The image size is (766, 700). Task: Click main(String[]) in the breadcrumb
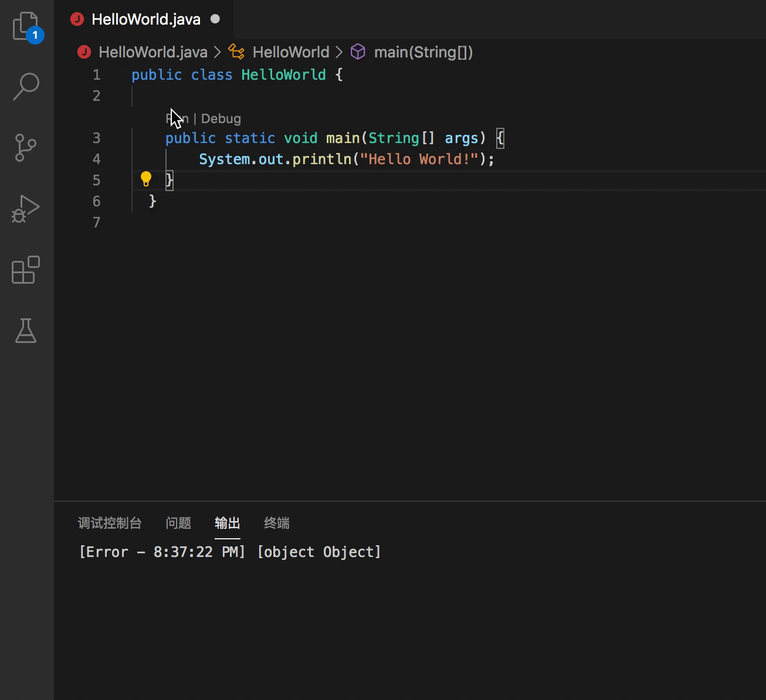click(x=423, y=52)
